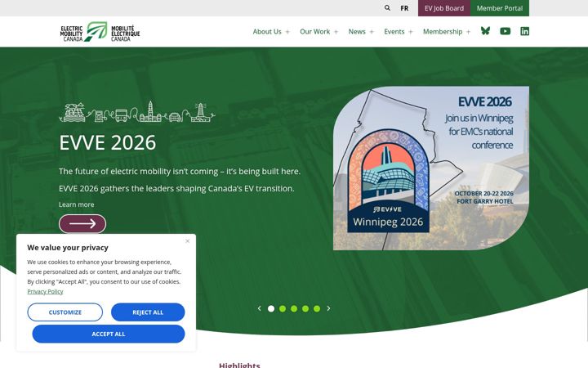
Task: Expand the About Us plus icon
Action: tap(287, 32)
